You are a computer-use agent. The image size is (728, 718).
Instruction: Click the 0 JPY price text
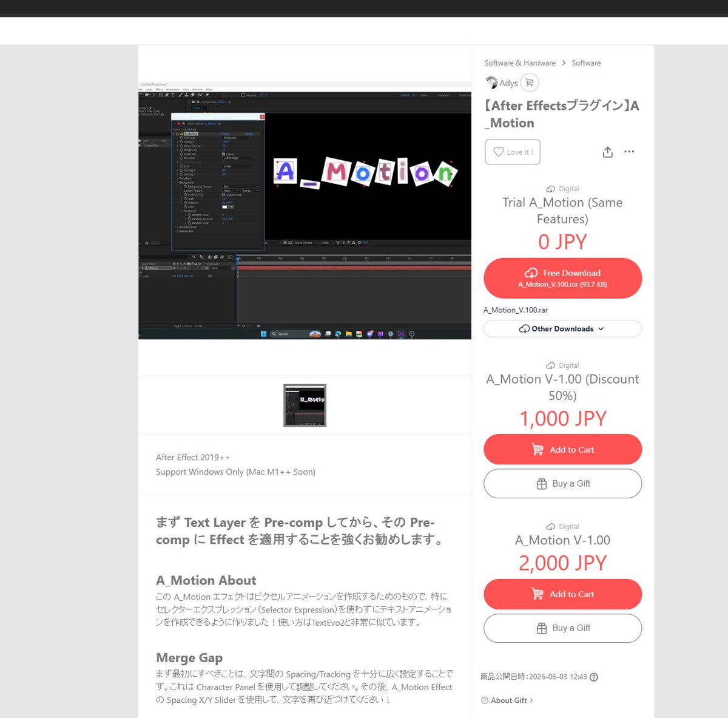pos(562,242)
